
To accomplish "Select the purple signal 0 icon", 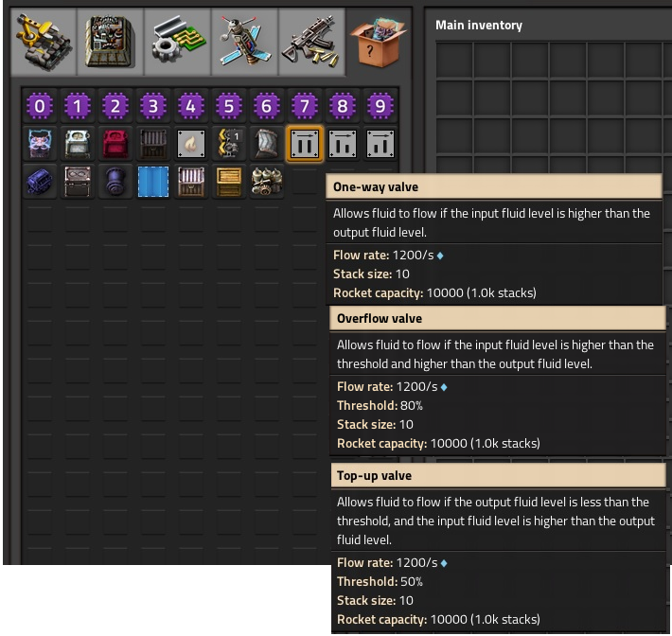I will [x=40, y=106].
